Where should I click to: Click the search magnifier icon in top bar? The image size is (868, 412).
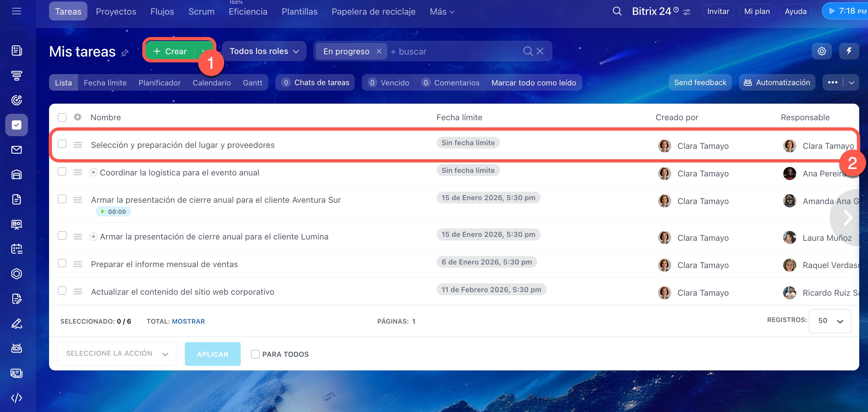tap(617, 11)
